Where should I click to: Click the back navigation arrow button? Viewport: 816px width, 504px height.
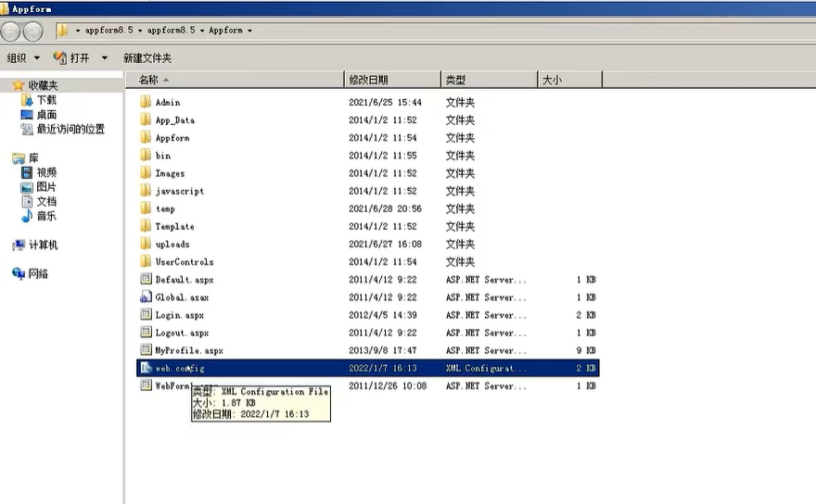click(11, 31)
